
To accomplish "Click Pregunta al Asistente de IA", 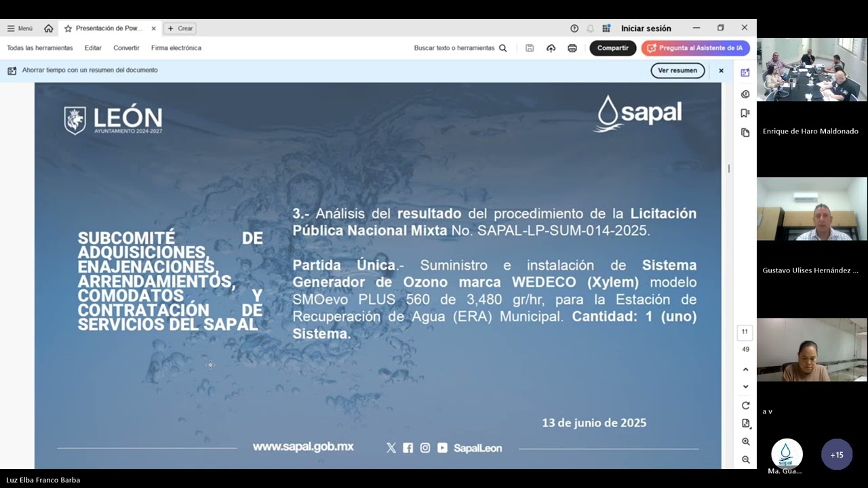I will [695, 48].
